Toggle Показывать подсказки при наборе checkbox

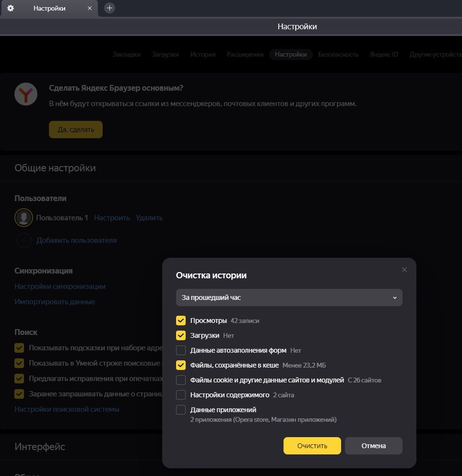pos(19,348)
